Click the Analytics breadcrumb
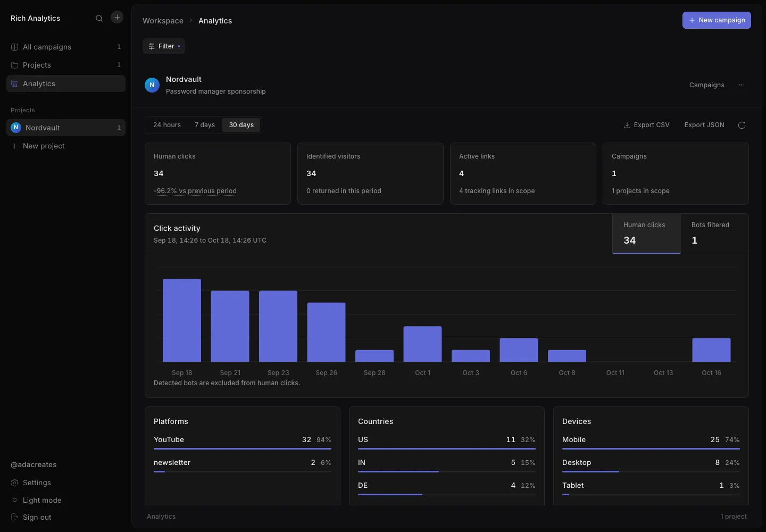The height and width of the screenshot is (532, 766). click(x=215, y=21)
